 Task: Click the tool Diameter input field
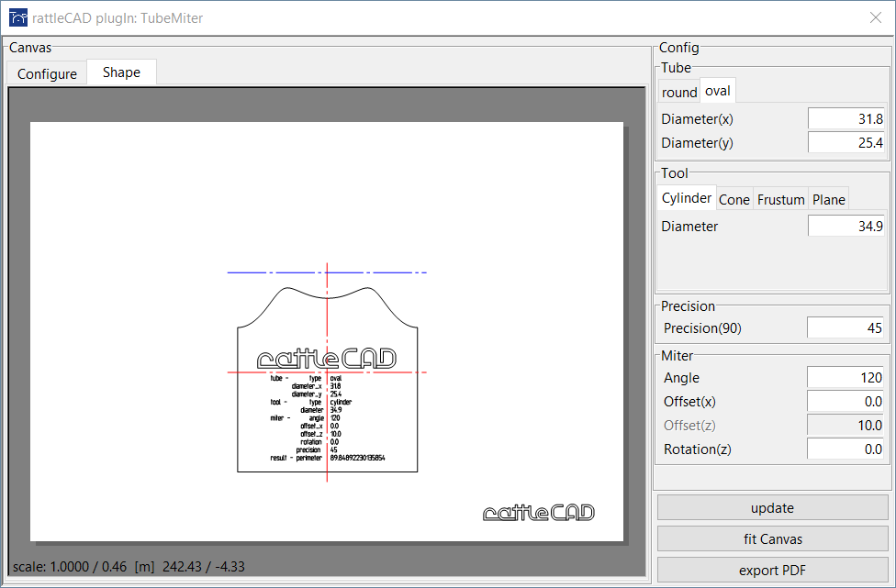(x=846, y=226)
